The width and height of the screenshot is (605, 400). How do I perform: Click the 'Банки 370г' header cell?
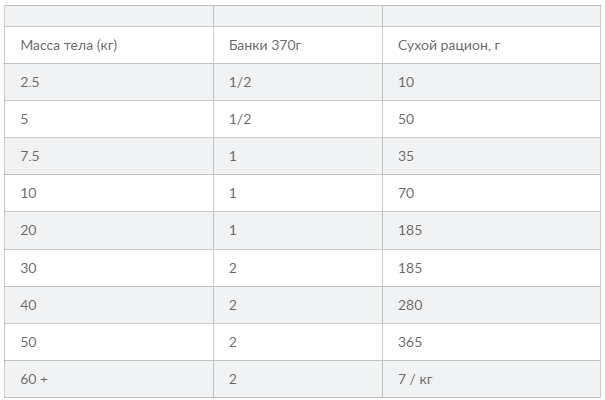click(298, 45)
